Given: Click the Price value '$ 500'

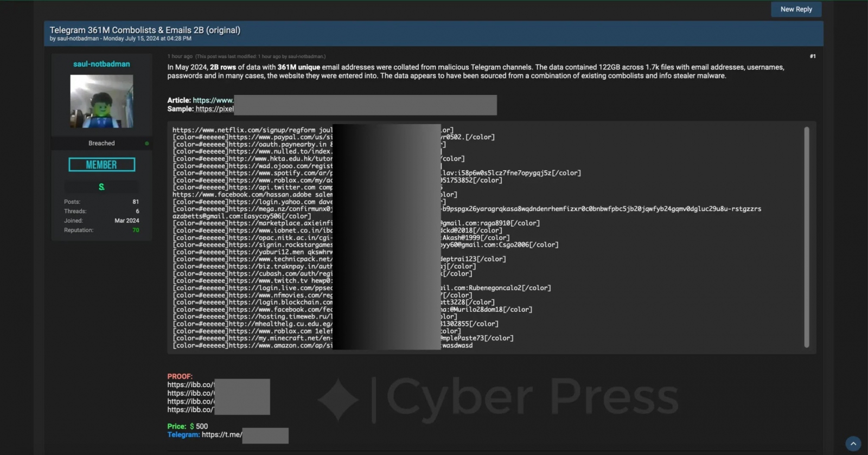Looking at the screenshot, I should click(x=199, y=426).
